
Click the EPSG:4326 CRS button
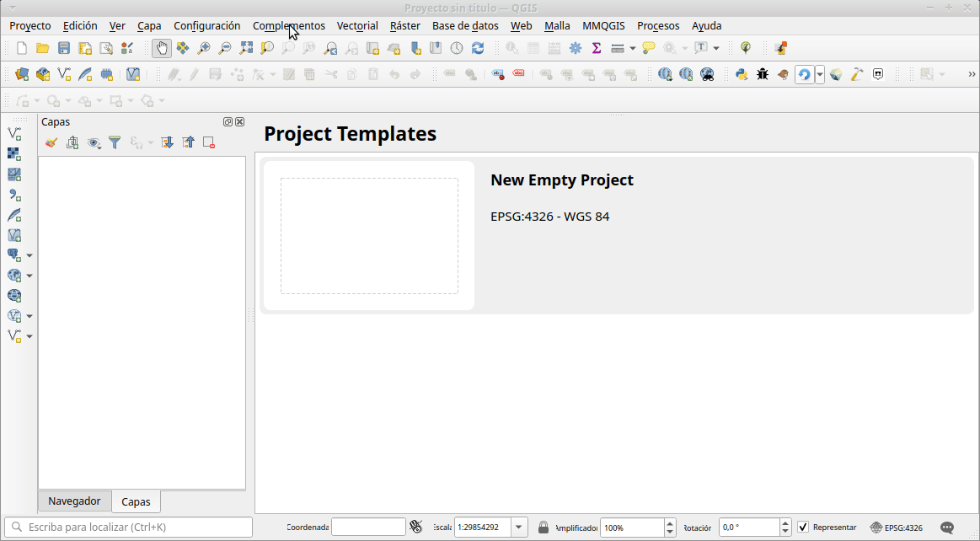(897, 528)
